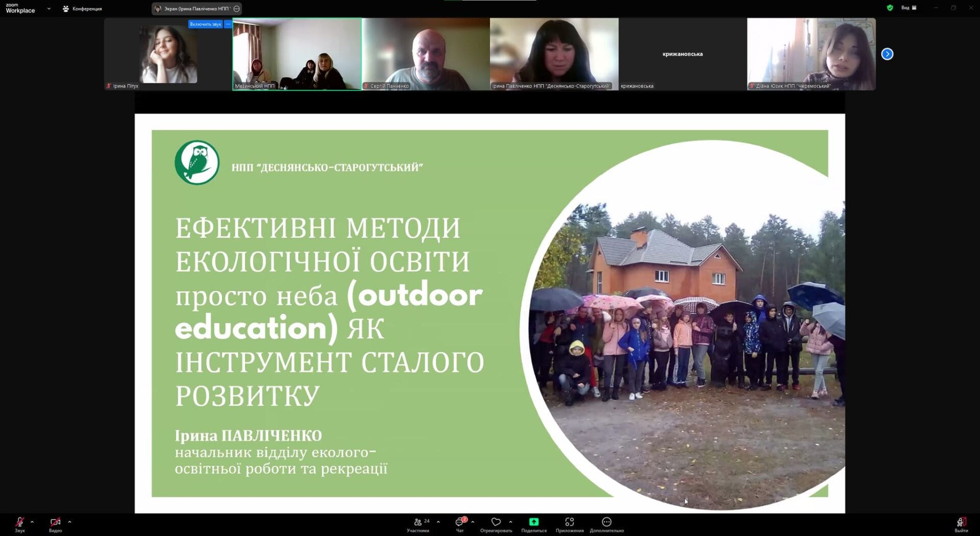This screenshot has width=980, height=536.
Task: Open the Приложения apps icon
Action: click(x=569, y=522)
